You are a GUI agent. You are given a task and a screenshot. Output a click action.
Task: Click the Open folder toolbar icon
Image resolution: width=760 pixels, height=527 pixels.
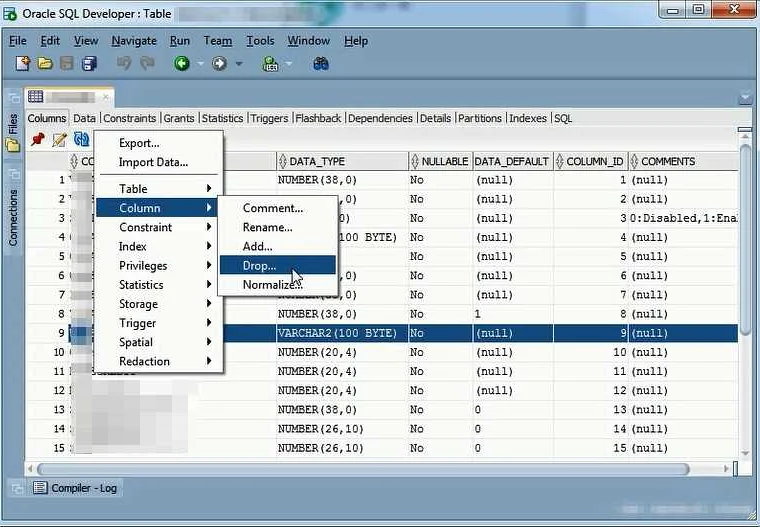pos(45,64)
